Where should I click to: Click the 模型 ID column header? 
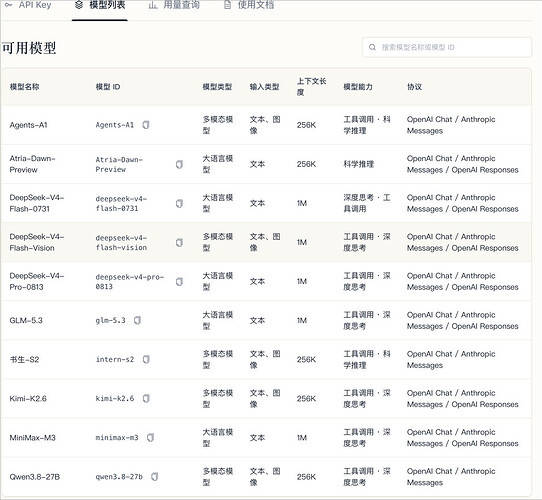(108, 87)
